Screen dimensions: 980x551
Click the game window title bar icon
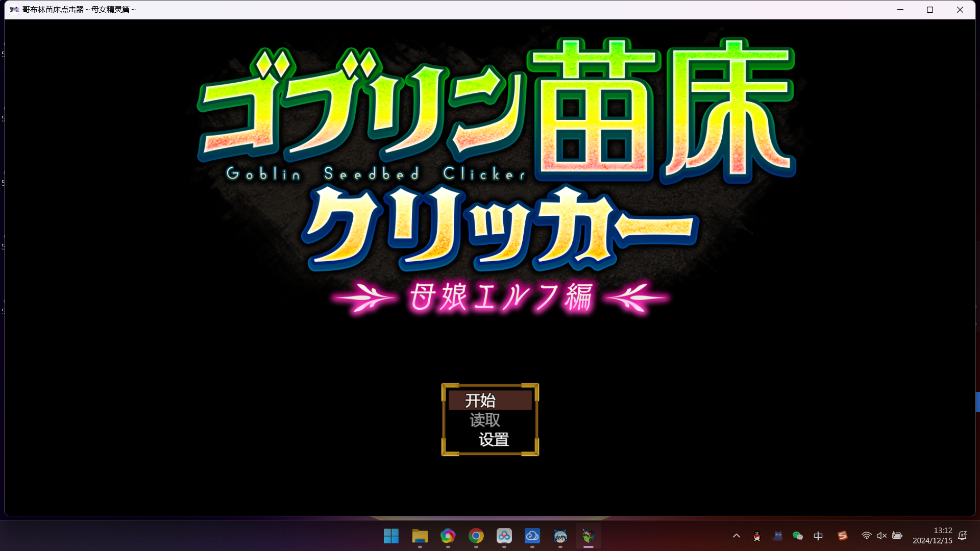(14, 10)
